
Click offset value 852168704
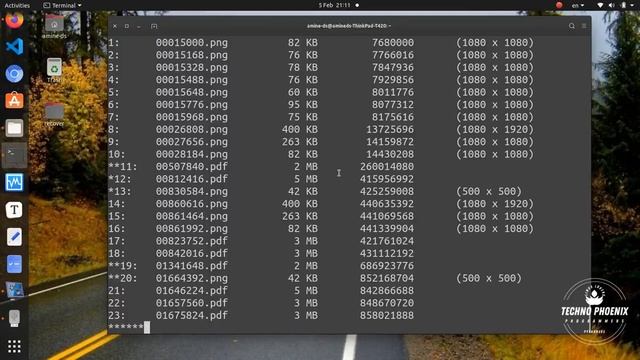click(x=387, y=278)
